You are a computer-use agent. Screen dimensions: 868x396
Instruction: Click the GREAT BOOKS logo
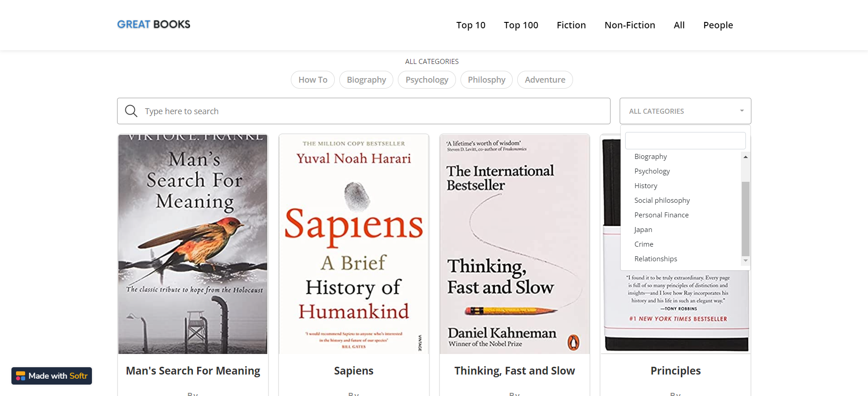(154, 24)
